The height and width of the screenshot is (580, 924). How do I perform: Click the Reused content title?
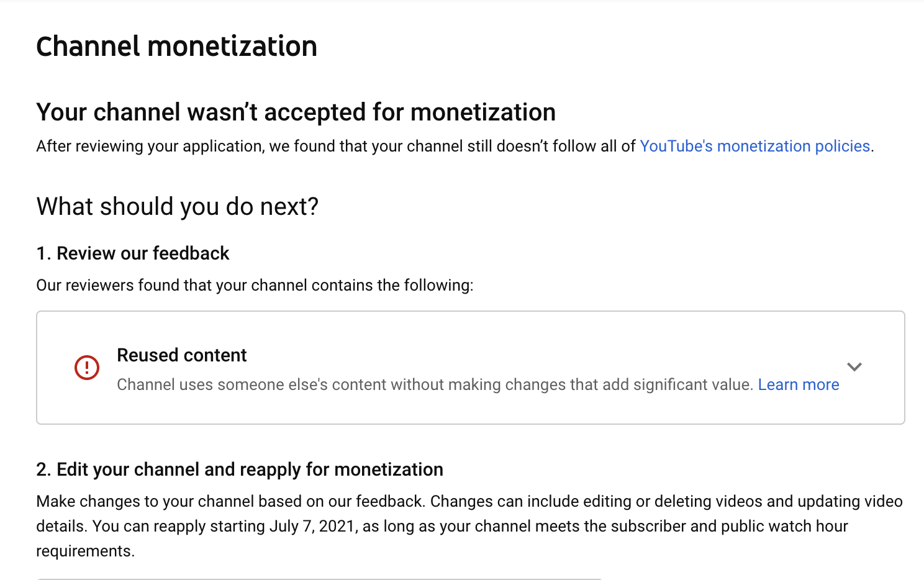[x=182, y=355]
